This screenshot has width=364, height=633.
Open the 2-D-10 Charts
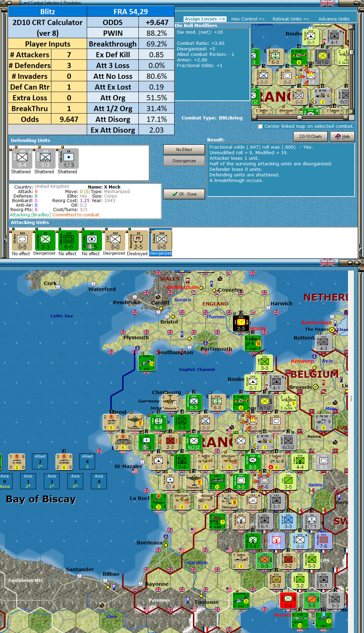tap(311, 136)
